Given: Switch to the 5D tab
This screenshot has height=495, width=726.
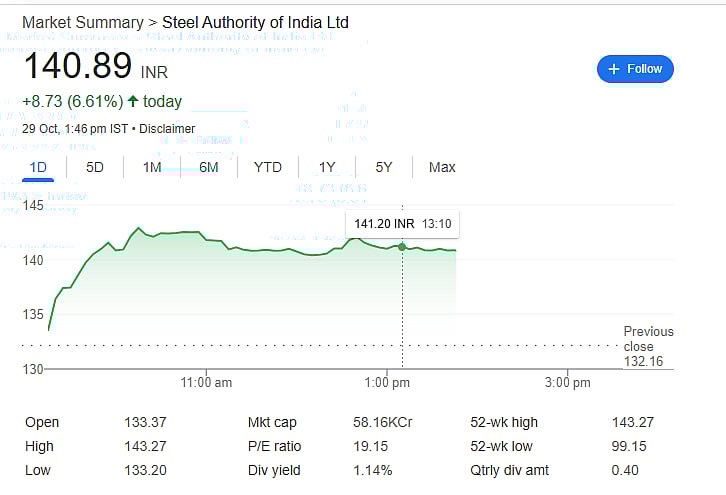Looking at the screenshot, I should pyautogui.click(x=95, y=167).
